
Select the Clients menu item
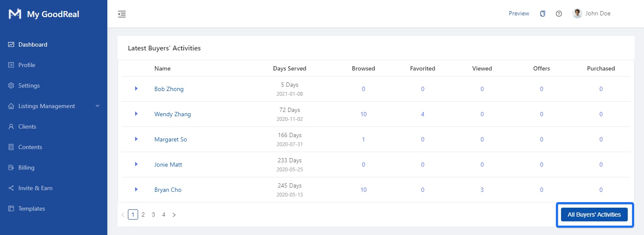[x=27, y=126]
